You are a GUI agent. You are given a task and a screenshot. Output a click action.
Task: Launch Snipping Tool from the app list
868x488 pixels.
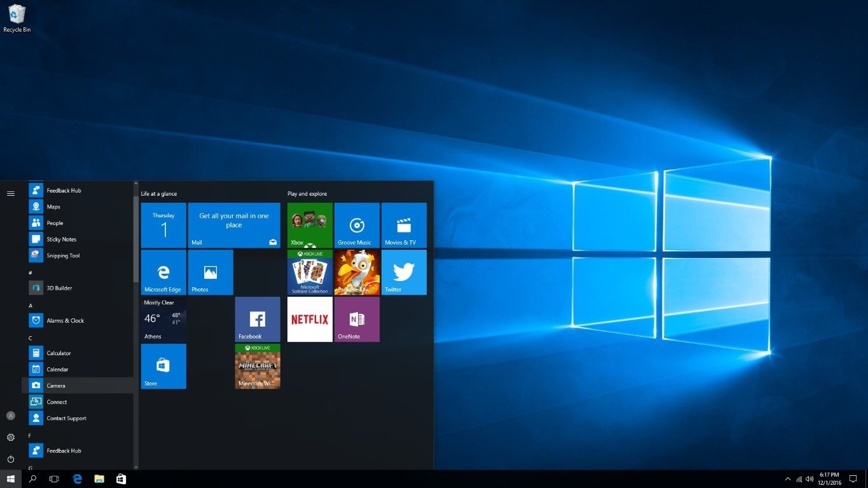click(78, 255)
